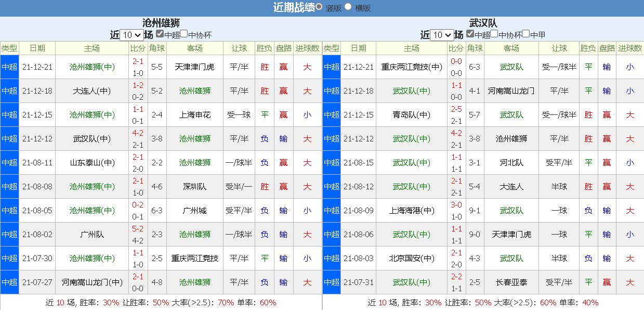The height and width of the screenshot is (310, 644).
Task: Open 河北队 team link
Action: (x=511, y=162)
